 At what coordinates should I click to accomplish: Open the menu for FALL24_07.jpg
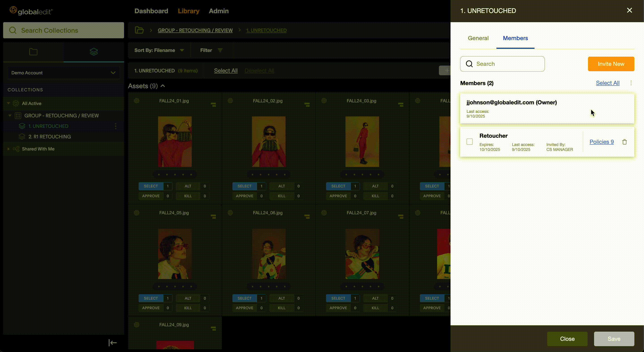401,217
